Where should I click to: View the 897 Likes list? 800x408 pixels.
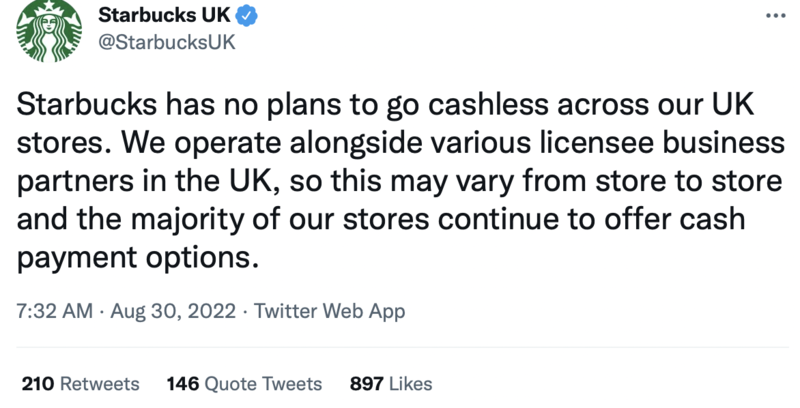coord(391,384)
